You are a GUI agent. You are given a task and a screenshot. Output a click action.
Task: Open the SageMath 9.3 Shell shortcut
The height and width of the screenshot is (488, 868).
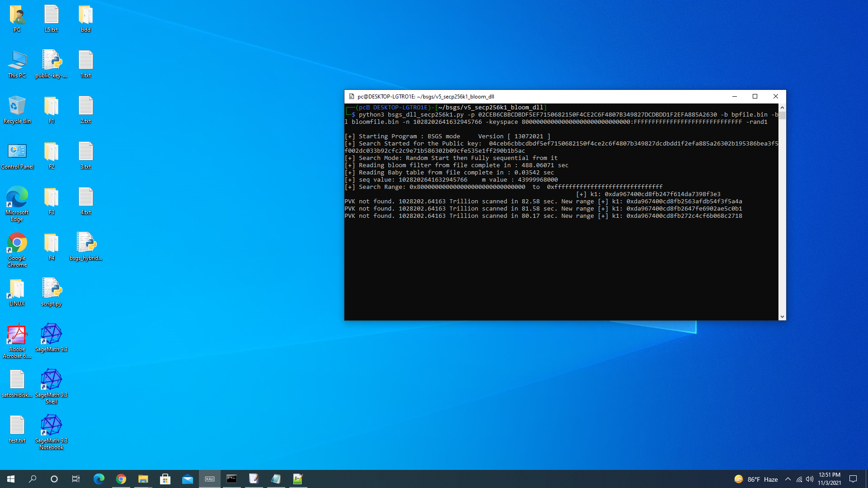click(x=51, y=380)
